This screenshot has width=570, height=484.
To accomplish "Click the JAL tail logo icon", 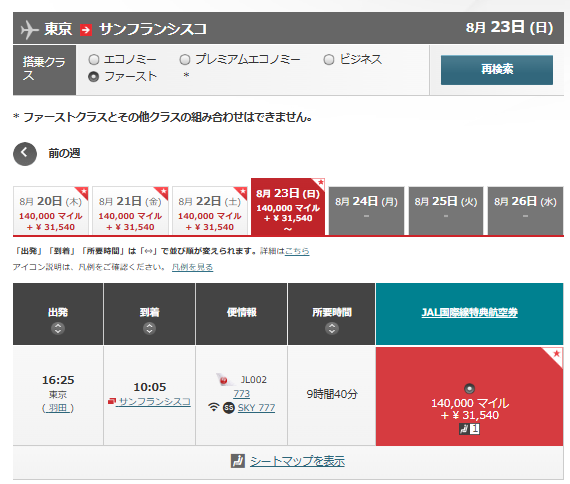I will tap(222, 380).
